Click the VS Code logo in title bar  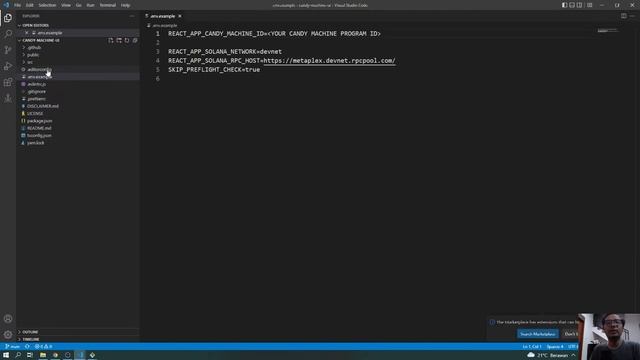point(6,5)
